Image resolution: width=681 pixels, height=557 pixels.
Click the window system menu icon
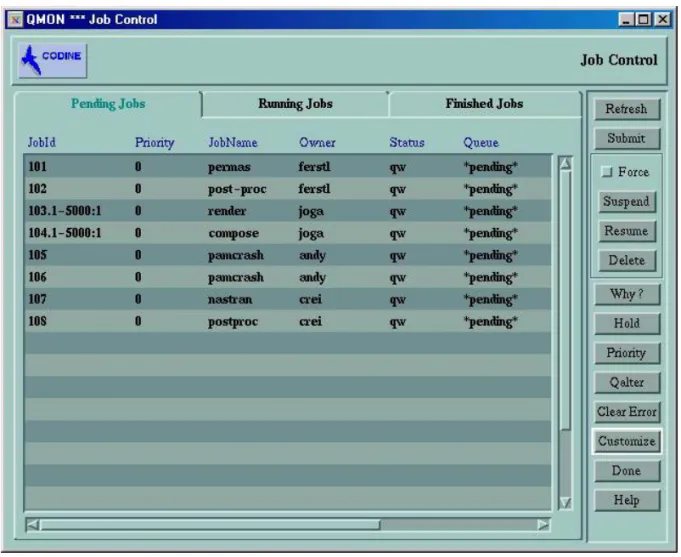[15, 20]
